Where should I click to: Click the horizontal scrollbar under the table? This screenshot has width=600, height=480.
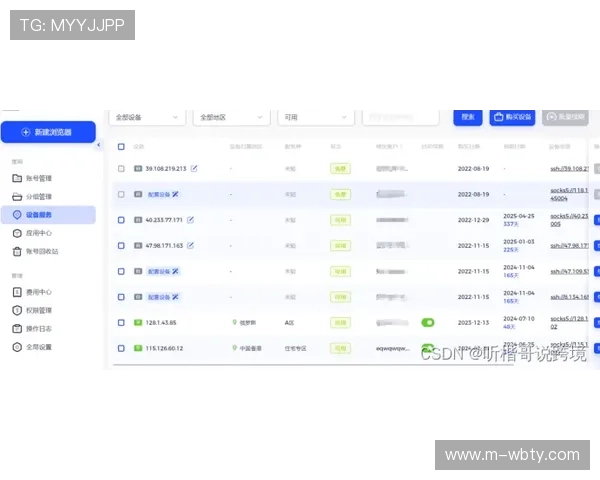coord(313,365)
